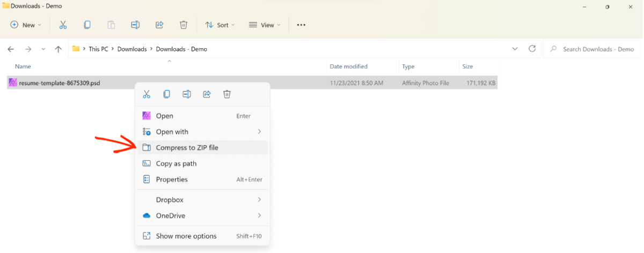Open the View layout dropdown
Viewport: 644px width, 253px height.
tap(265, 25)
